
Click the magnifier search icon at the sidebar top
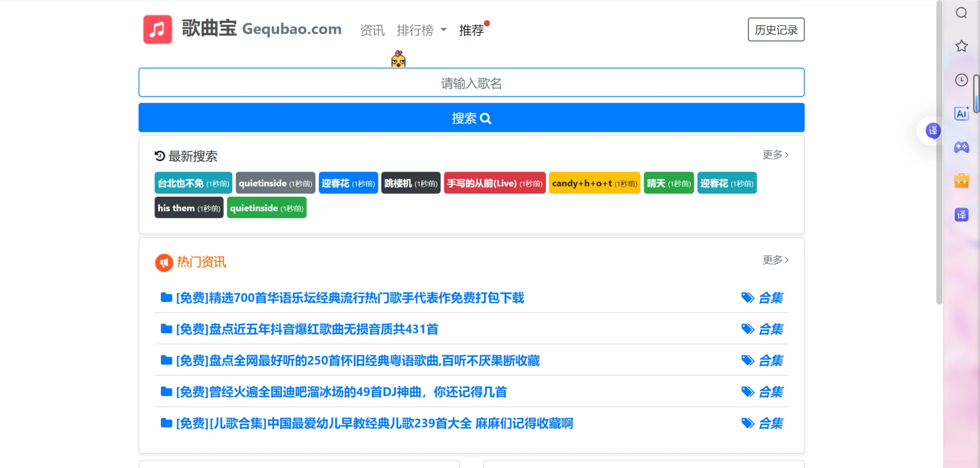pyautogui.click(x=961, y=13)
